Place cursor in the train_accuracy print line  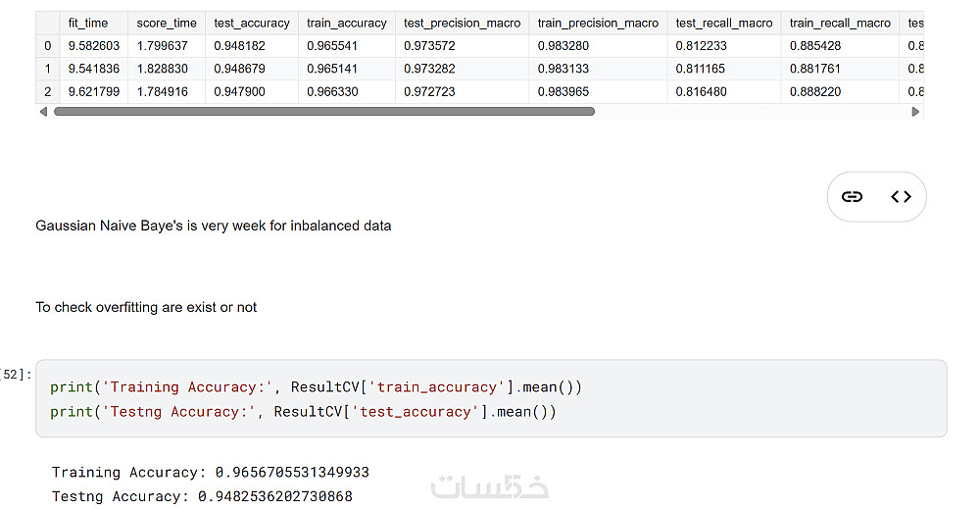click(x=316, y=387)
